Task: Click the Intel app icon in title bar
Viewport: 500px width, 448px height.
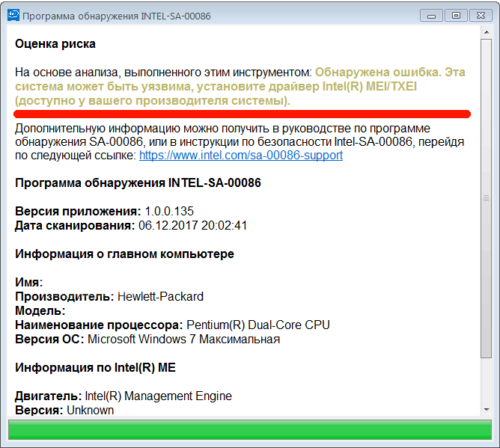Action: [13, 15]
